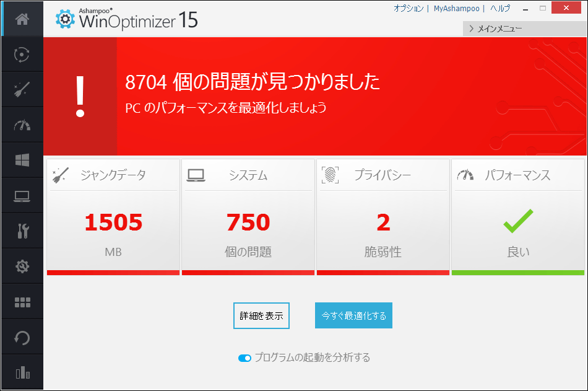Open the 1505 MB junk data value
Screen dimensions: 588x391
[x=113, y=222]
